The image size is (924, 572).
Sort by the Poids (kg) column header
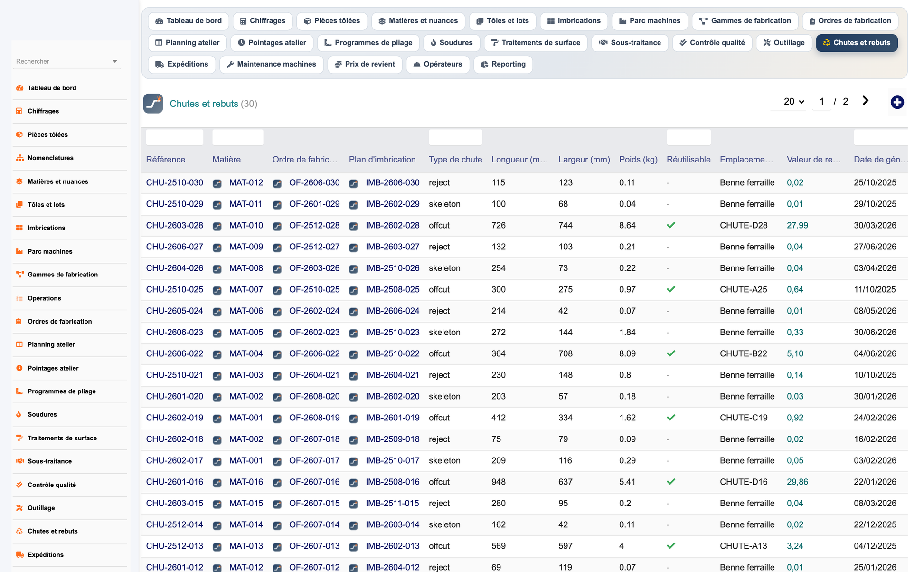click(638, 160)
